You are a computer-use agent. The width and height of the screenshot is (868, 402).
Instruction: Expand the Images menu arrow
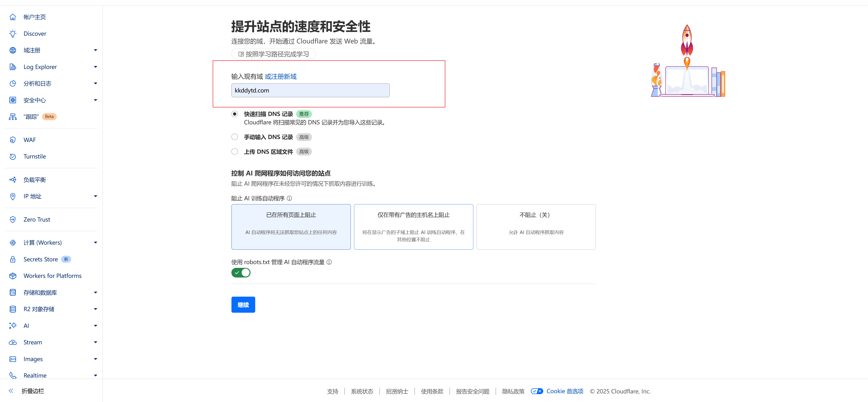click(x=95, y=359)
